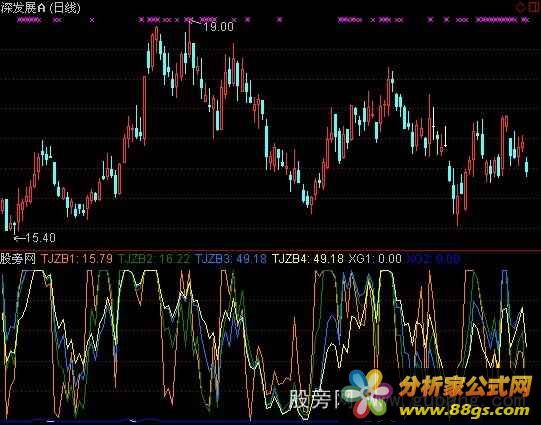Click the blue XG2: 0.00 indicator value

tap(434, 259)
